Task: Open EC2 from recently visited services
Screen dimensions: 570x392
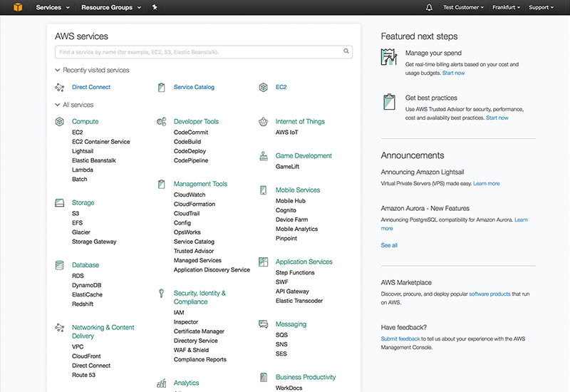Action: pos(281,87)
